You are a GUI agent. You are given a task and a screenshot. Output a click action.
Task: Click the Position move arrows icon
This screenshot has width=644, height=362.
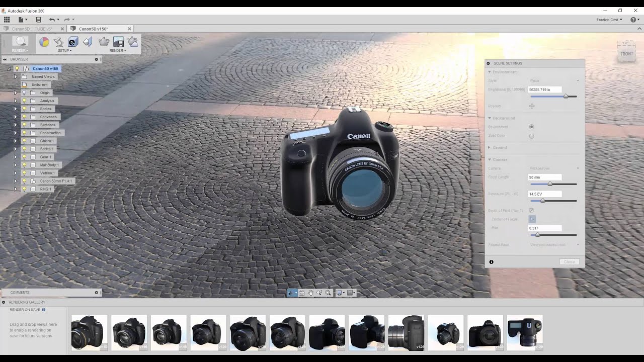(x=532, y=106)
